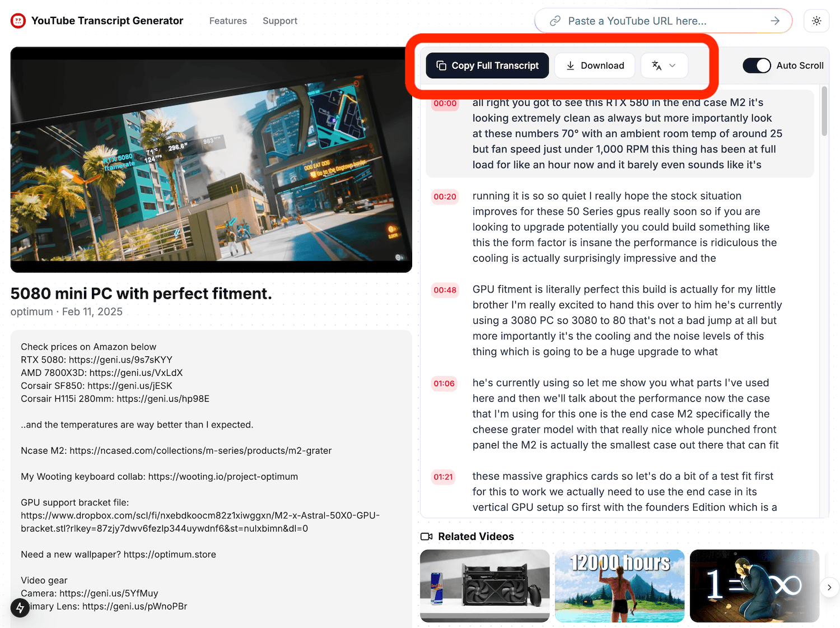Screen dimensions: 840x628
Task: Open the Features menu
Action: pyautogui.click(x=228, y=21)
